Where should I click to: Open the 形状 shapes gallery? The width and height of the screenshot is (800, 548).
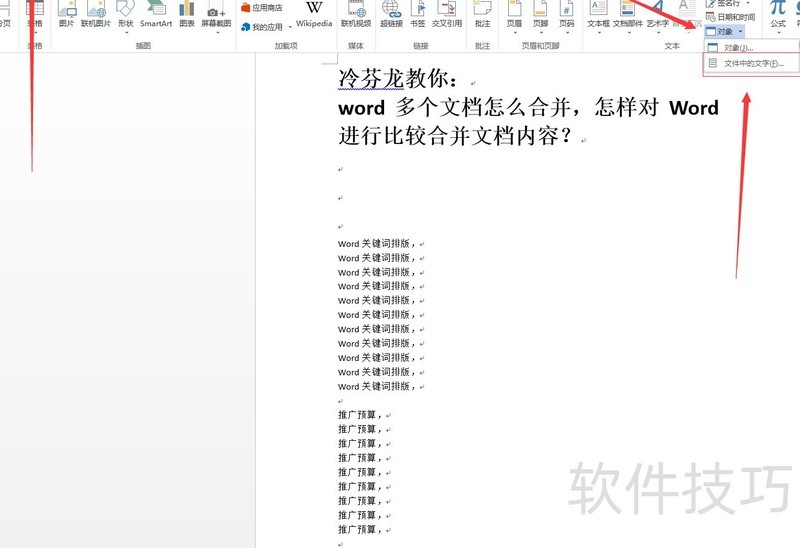click(x=126, y=15)
